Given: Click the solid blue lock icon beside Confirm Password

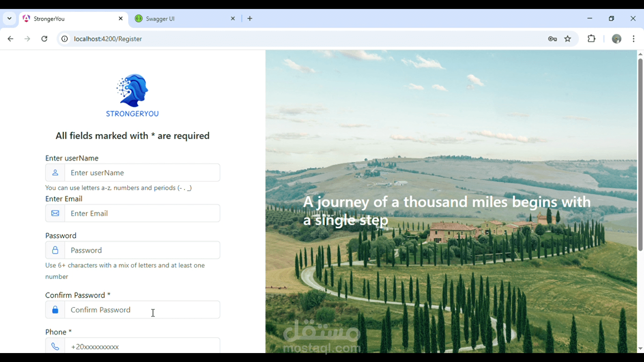Looking at the screenshot, I should click(x=55, y=310).
